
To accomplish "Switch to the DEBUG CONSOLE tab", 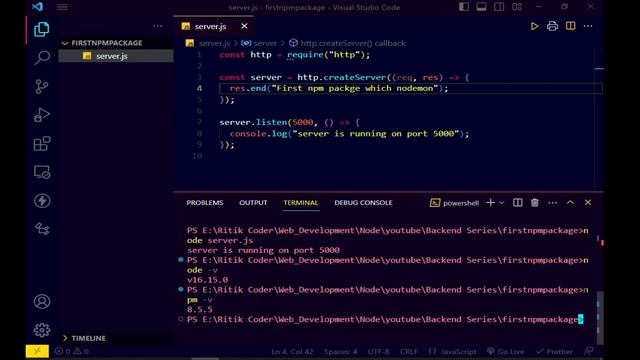I will click(x=363, y=203).
